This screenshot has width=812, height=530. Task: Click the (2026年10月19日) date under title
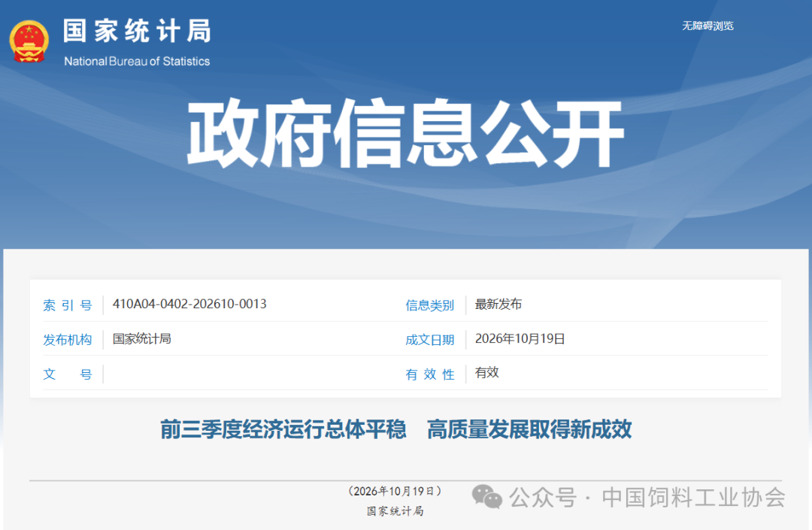point(395,491)
